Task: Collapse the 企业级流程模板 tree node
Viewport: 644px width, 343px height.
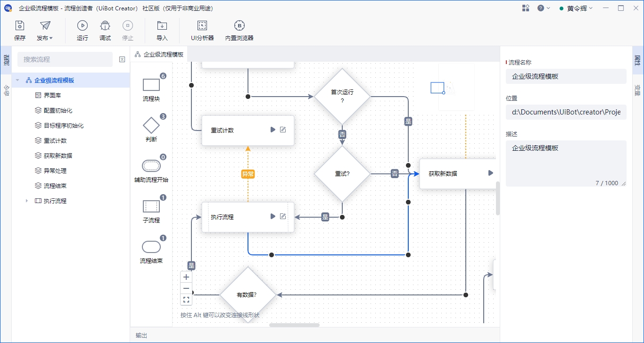Action: 18,81
